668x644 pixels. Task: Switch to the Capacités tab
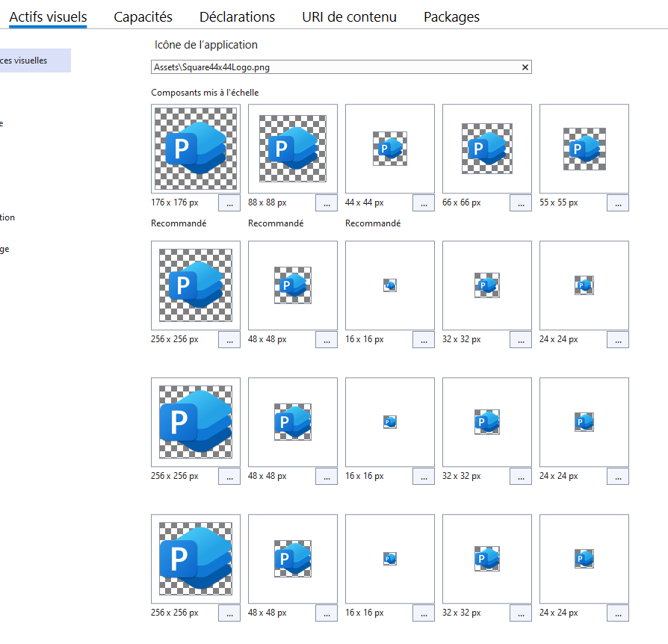click(143, 16)
